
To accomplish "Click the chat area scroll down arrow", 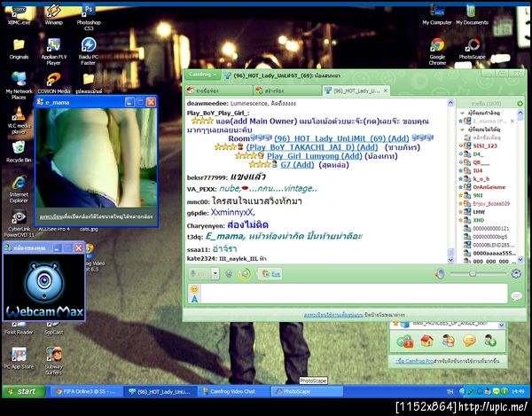I will coord(450,260).
